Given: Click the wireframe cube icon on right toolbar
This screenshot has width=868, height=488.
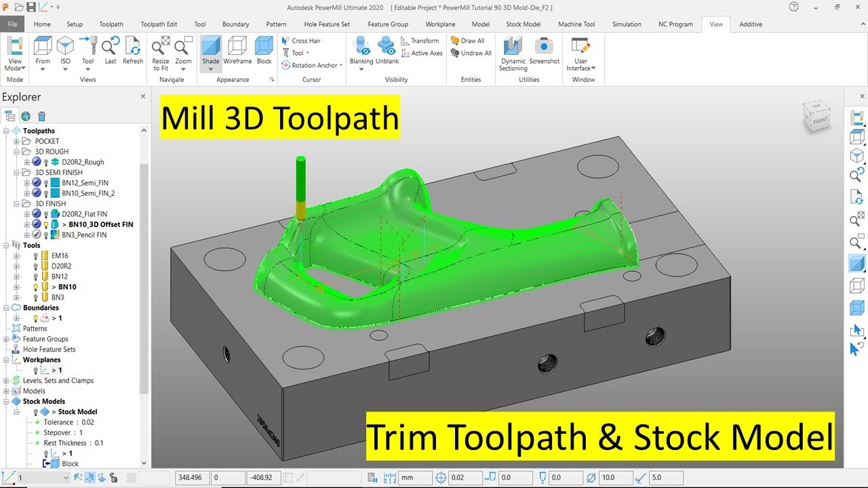Looking at the screenshot, I should click(x=856, y=286).
